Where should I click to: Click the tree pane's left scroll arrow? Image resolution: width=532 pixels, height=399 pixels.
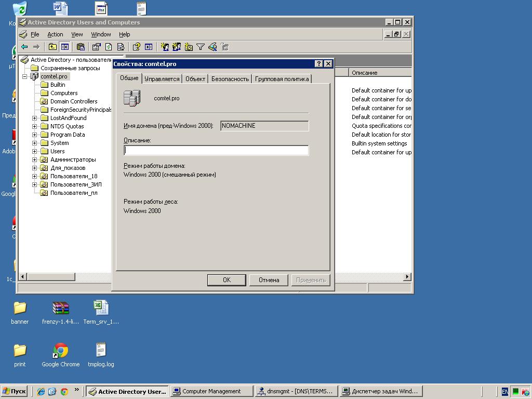tap(22, 277)
